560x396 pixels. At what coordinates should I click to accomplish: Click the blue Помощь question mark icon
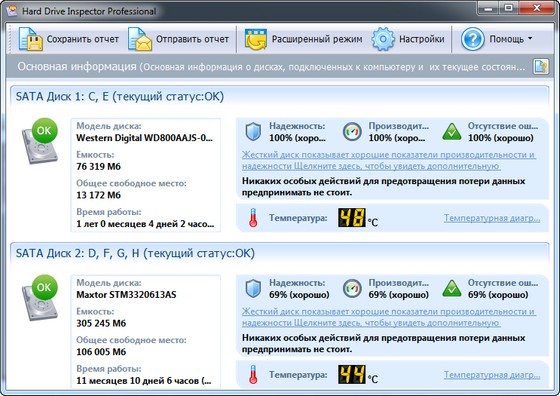click(472, 39)
